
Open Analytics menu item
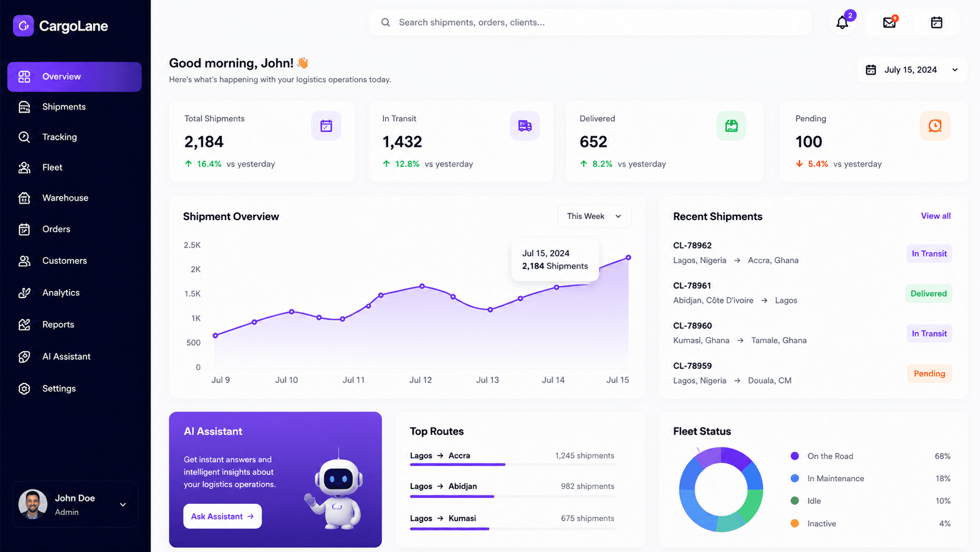pyautogui.click(x=74, y=293)
